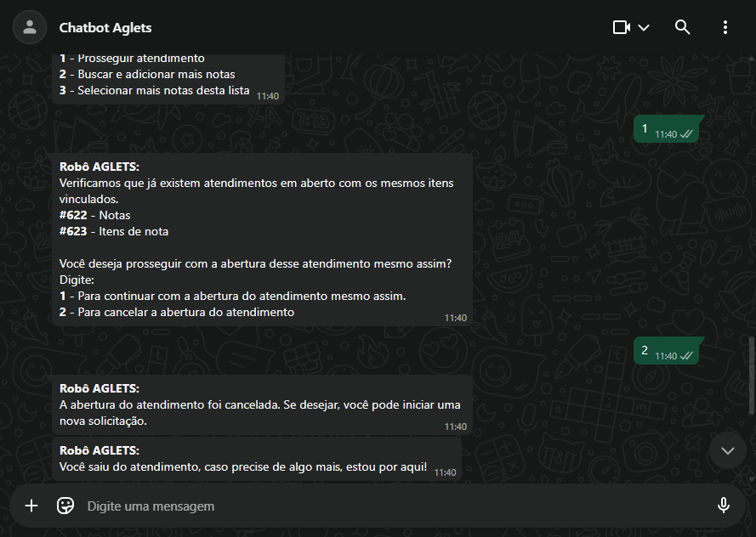Open Chatbot Aglets contact info
The width and height of the screenshot is (756, 537).
pos(105,27)
